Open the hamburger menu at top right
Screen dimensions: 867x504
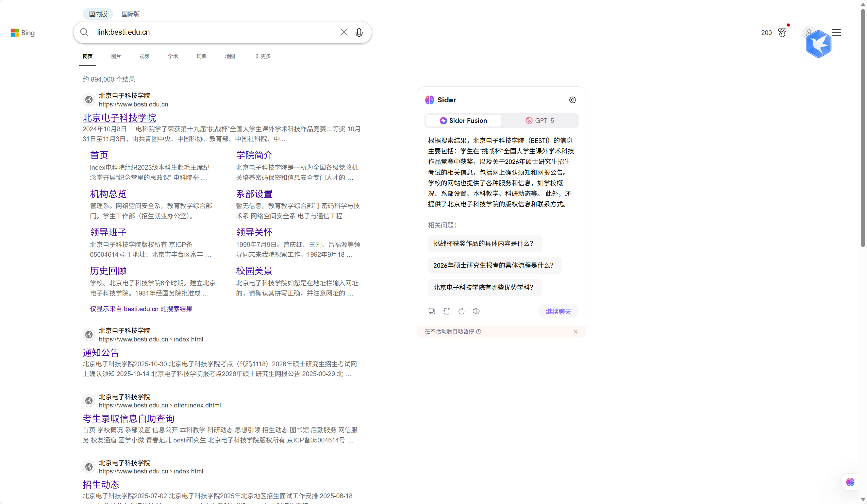tap(836, 33)
